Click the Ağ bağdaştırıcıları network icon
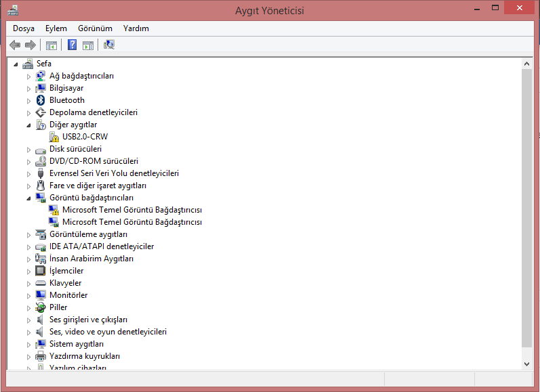The width and height of the screenshot is (540, 392). 41,76
